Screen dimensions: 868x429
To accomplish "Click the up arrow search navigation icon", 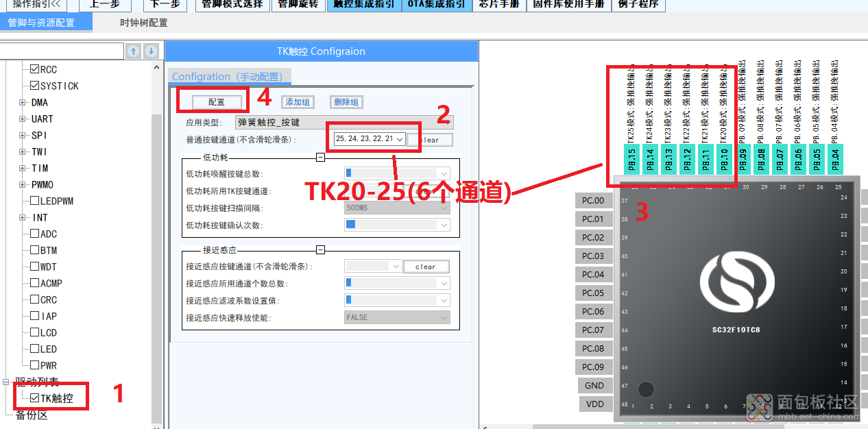I will (134, 51).
